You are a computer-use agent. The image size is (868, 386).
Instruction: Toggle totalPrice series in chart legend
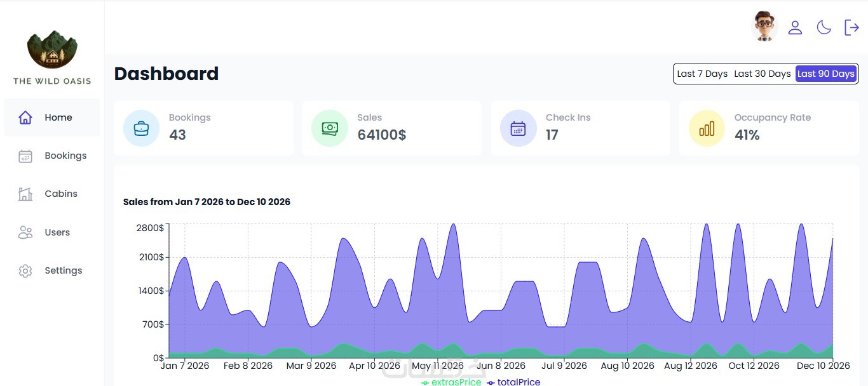tap(513, 382)
